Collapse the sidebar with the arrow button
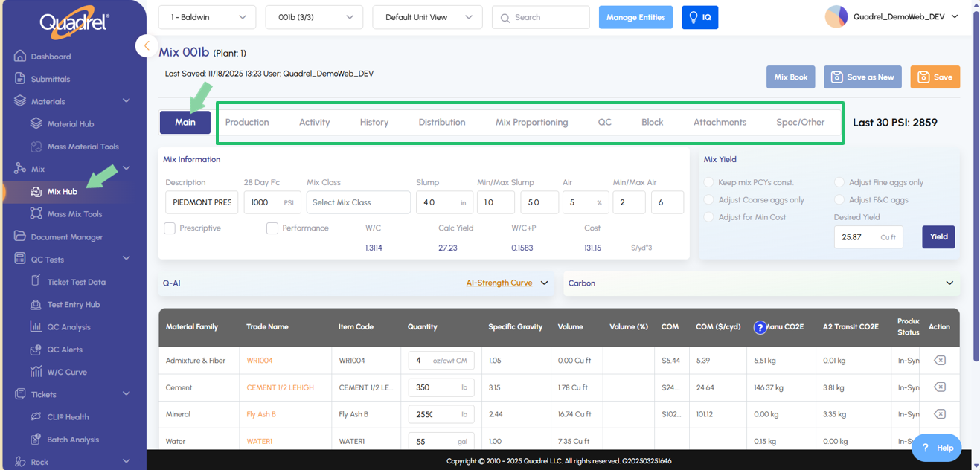The width and height of the screenshot is (980, 470). tap(147, 46)
